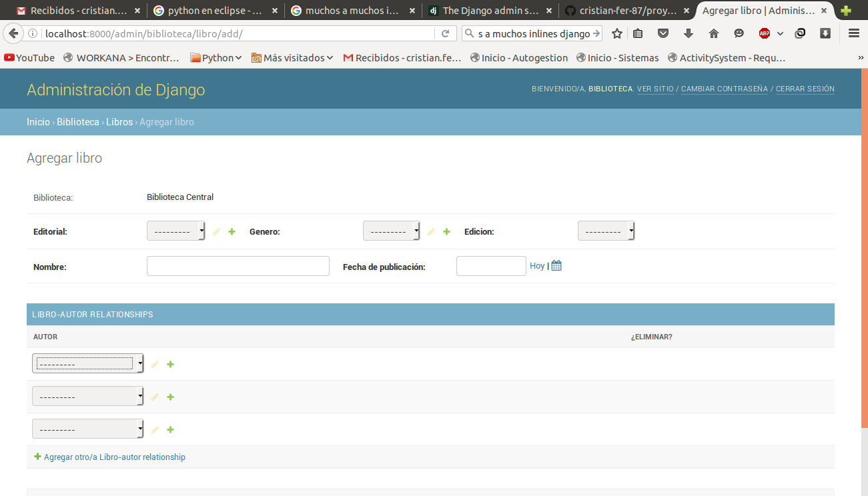Open the Editorial dropdown
Screen dimensions: 868x496
coord(176,231)
